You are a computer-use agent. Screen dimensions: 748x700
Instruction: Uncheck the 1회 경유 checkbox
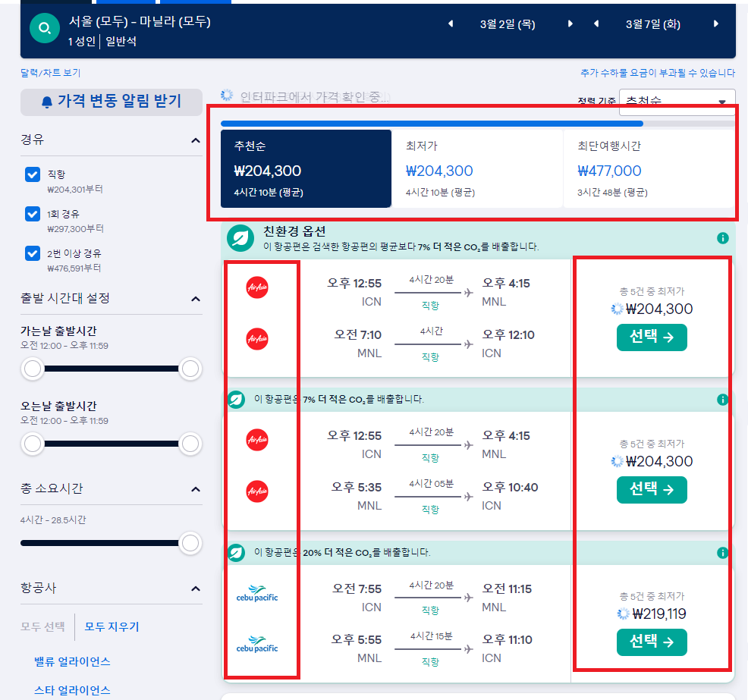tap(33, 214)
